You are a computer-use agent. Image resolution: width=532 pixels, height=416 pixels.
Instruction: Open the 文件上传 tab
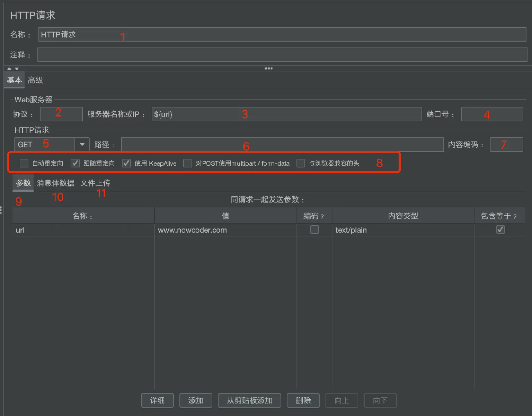click(x=95, y=183)
